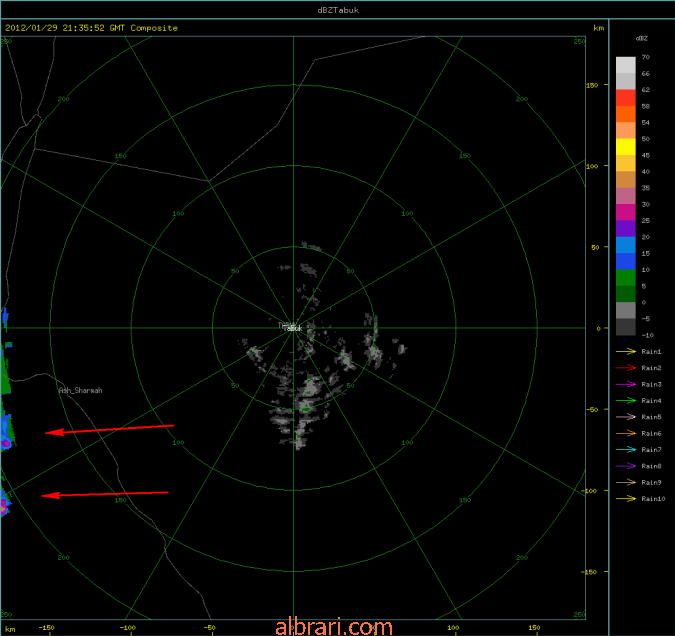Pick the light blue 15-20 dBZ swatch
675x636 pixels.
625,245
